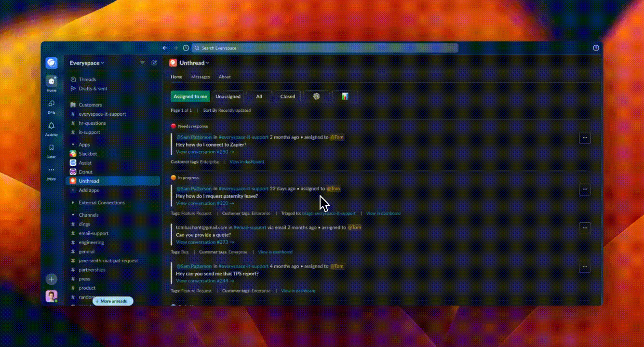Open the View conversation #244 link
Image resolution: width=644 pixels, height=347 pixels.
click(205, 281)
